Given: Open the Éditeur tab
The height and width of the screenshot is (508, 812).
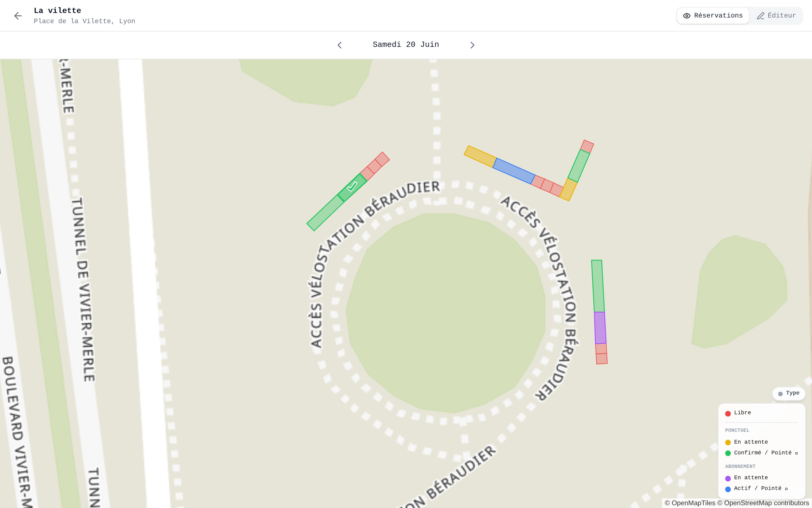Looking at the screenshot, I should tap(776, 16).
